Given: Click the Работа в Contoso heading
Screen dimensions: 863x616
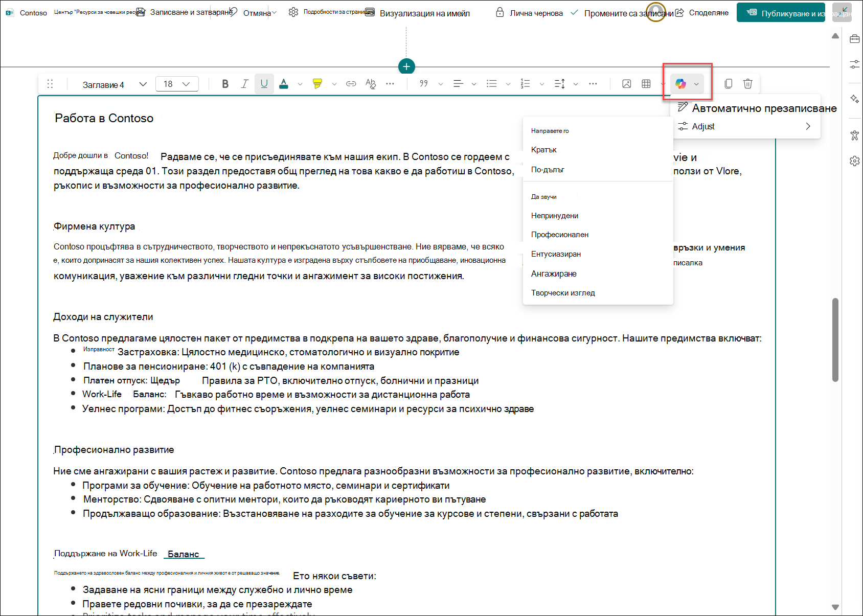Looking at the screenshot, I should coord(104,118).
